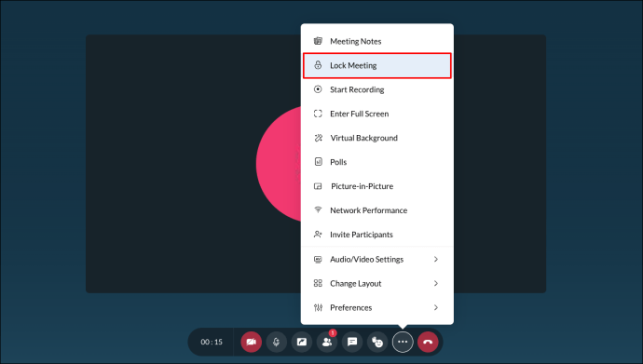Open Virtual Background settings
The image size is (643, 364).
[x=377, y=138]
